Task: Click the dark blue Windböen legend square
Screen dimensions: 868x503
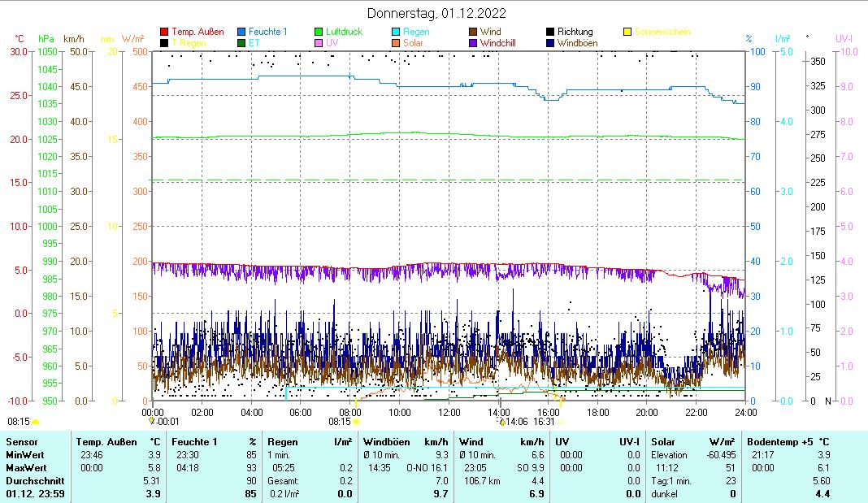Action: tap(550, 42)
